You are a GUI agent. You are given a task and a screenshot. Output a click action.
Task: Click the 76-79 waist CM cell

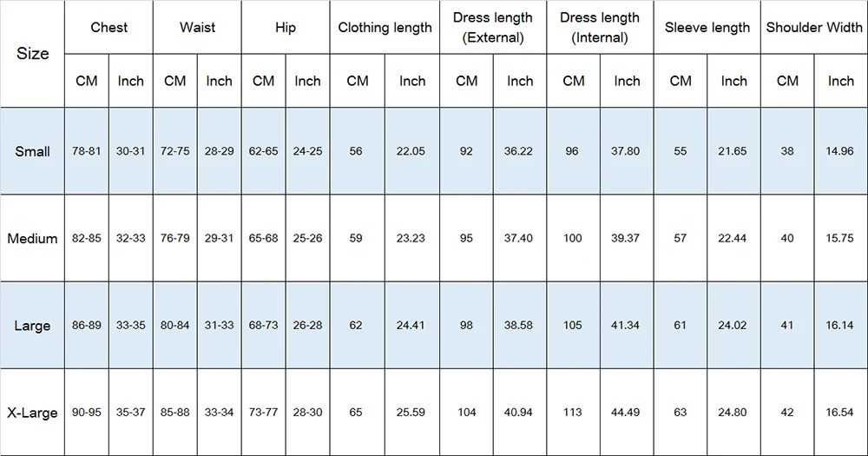coord(175,238)
